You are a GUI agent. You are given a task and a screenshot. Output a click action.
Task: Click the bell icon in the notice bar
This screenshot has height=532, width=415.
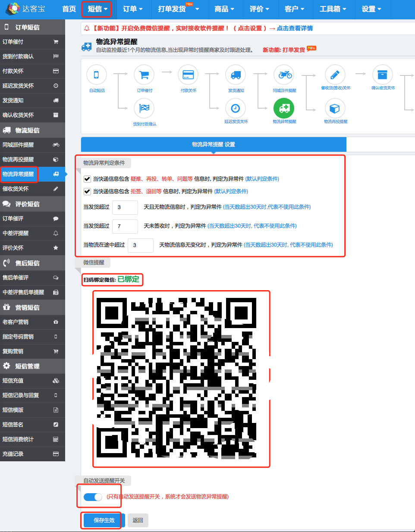(87, 28)
